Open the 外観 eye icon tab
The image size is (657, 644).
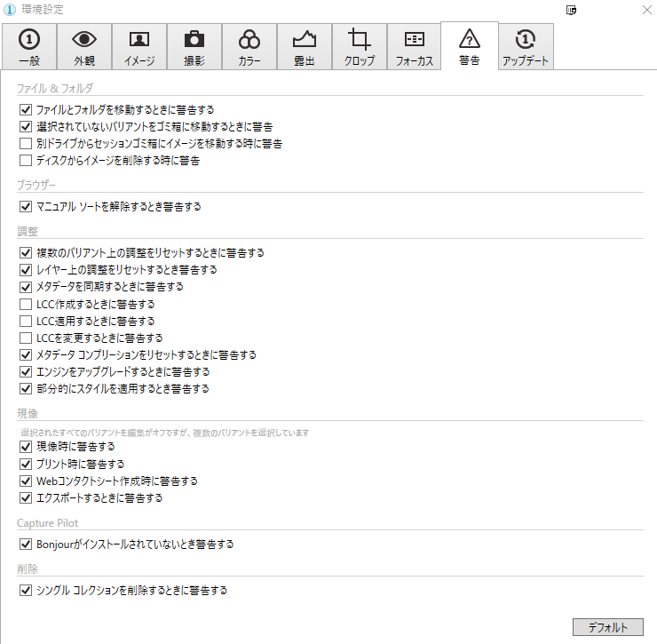tap(84, 47)
